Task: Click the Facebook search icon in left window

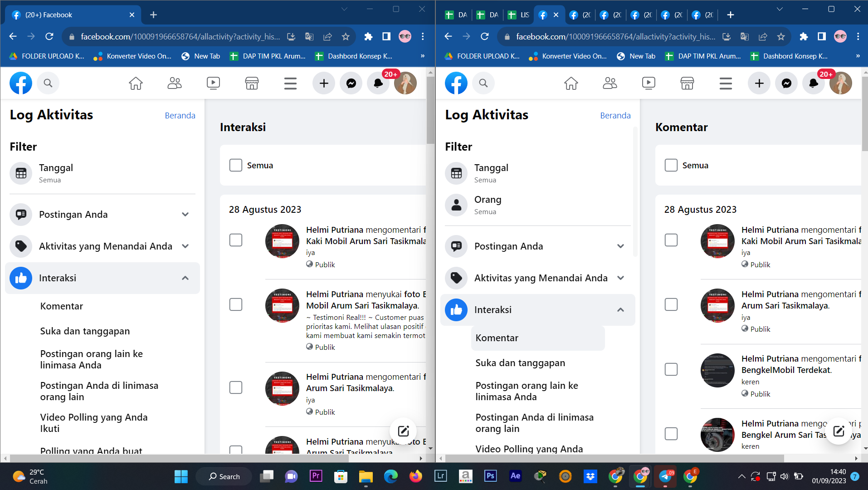Action: point(48,83)
